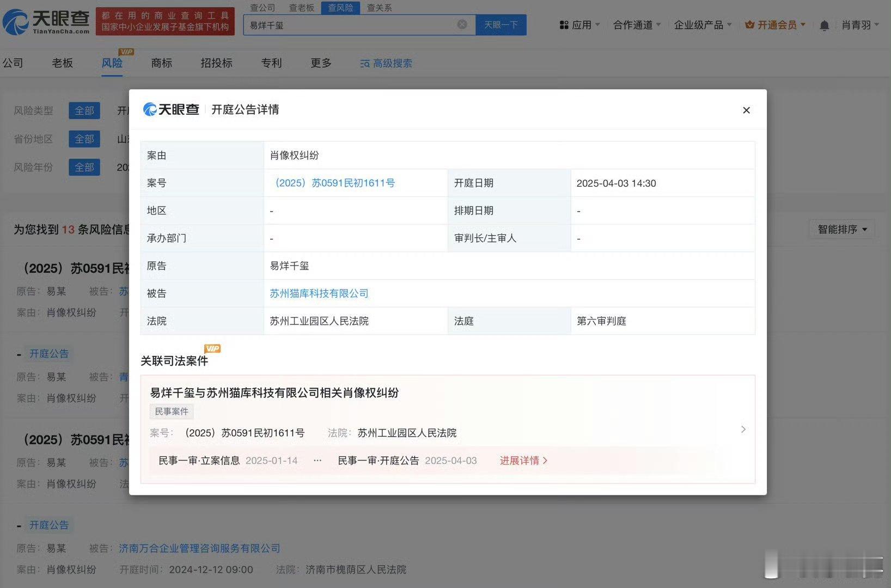Select 全部 for 省份地区 filter
The height and width of the screenshot is (588, 891).
pos(84,139)
